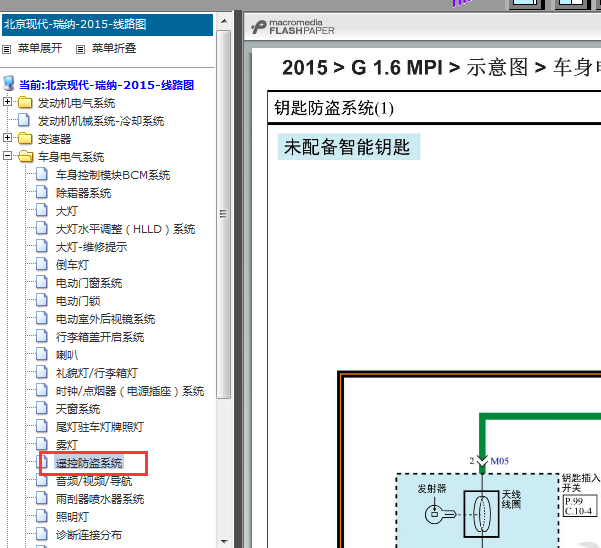Viewport: 601px width, 548px height.
Task: Collapse the 车身电气系统 folder node
Action: click(7, 156)
